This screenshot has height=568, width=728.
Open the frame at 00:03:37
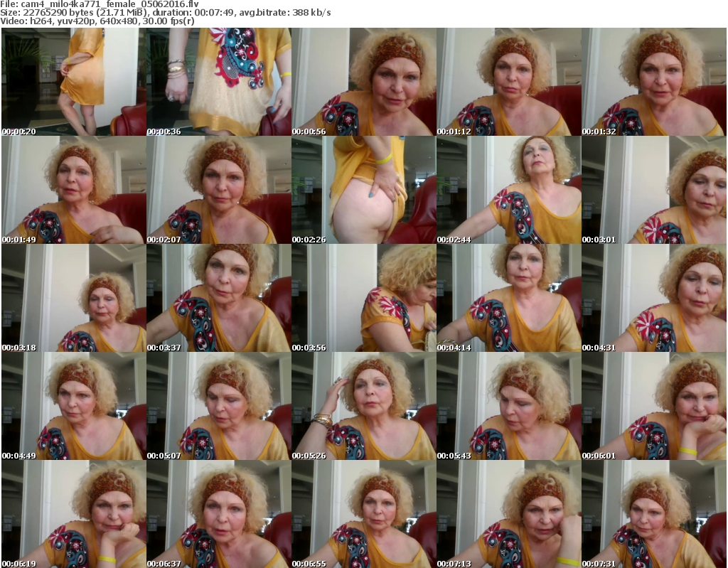pos(219,298)
